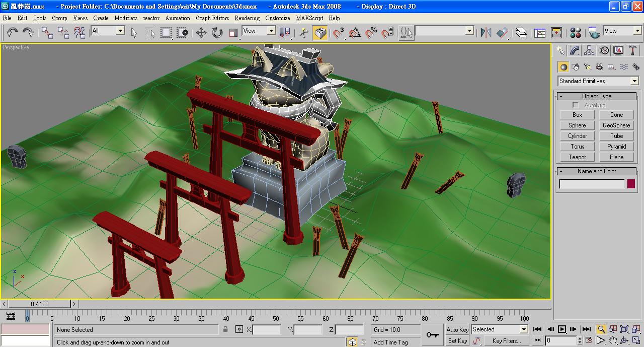
Task: Open the Modifiers menu
Action: [x=125, y=18]
